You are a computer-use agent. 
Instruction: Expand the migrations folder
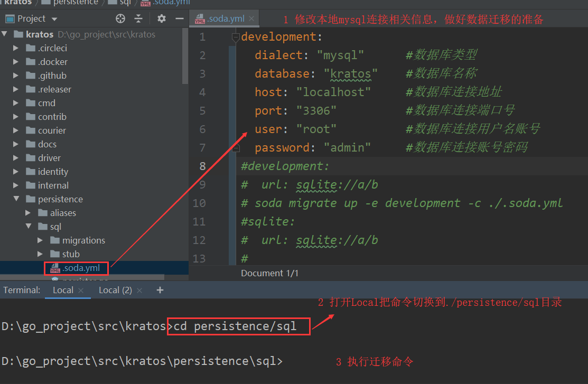tap(40, 240)
